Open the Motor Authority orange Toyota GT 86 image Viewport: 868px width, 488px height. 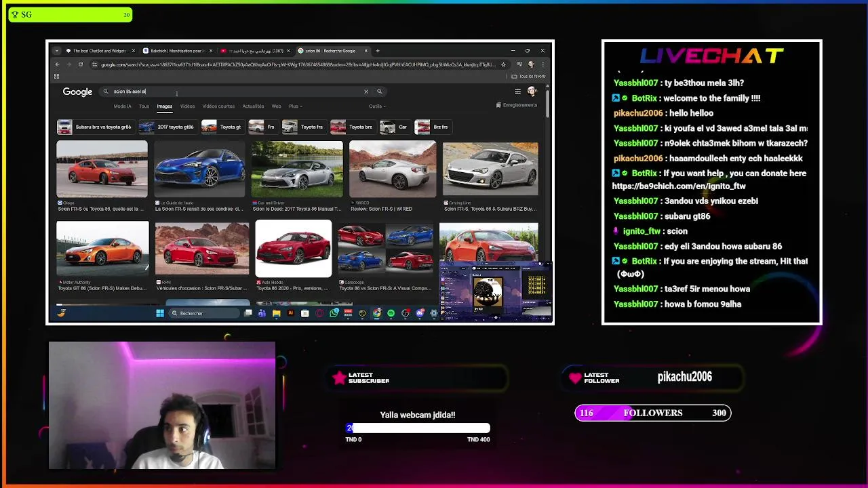(102, 249)
